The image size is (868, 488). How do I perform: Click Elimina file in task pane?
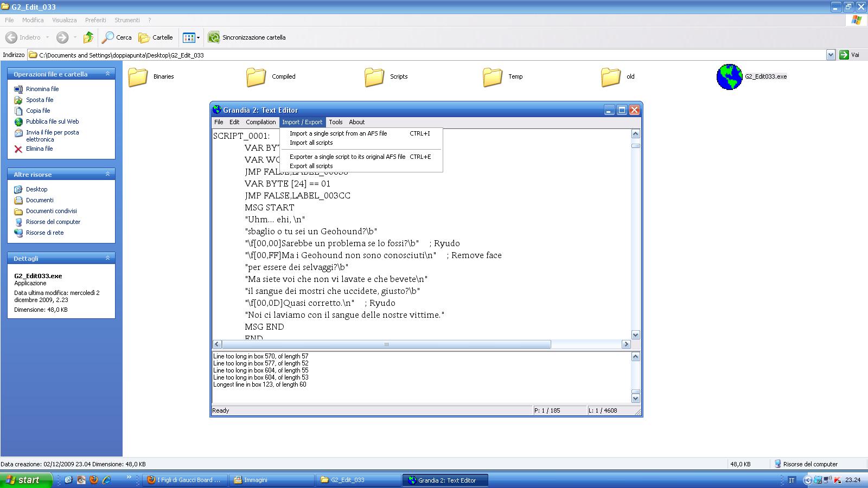point(39,149)
